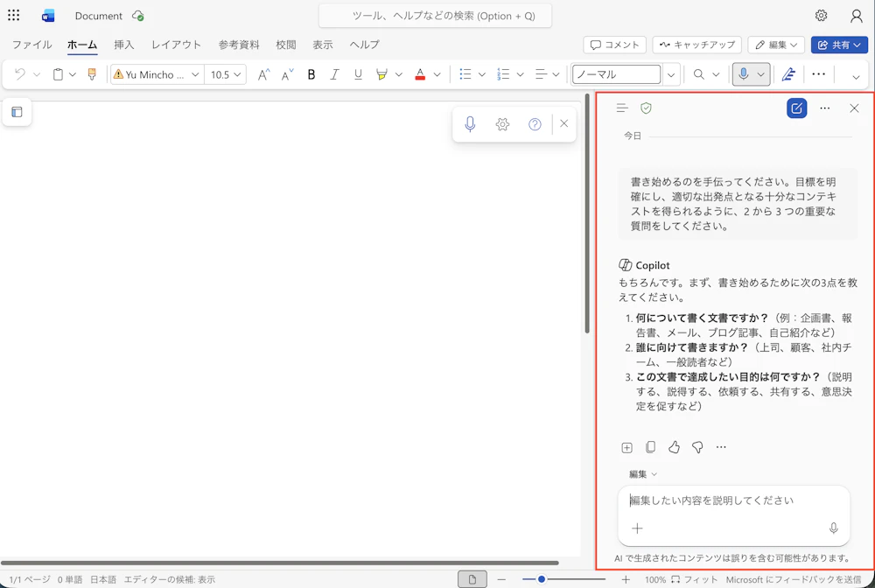Screen dimensions: 875x588
Task: Open dictation help question mark
Action: tap(535, 124)
